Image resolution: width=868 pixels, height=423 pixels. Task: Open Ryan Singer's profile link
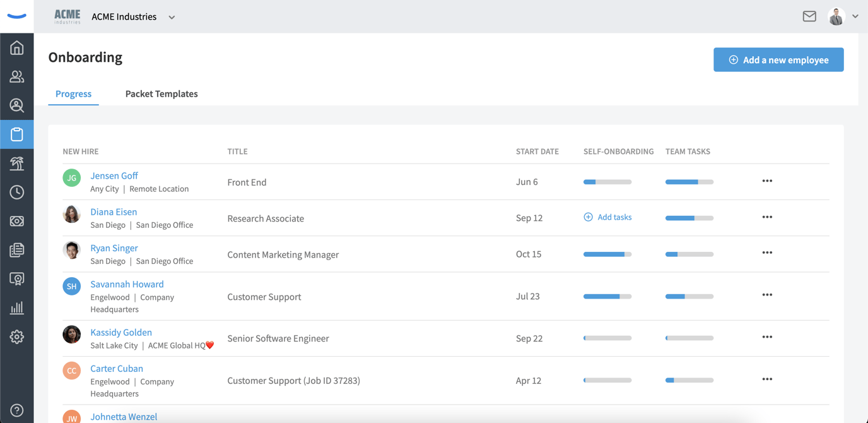pos(114,248)
